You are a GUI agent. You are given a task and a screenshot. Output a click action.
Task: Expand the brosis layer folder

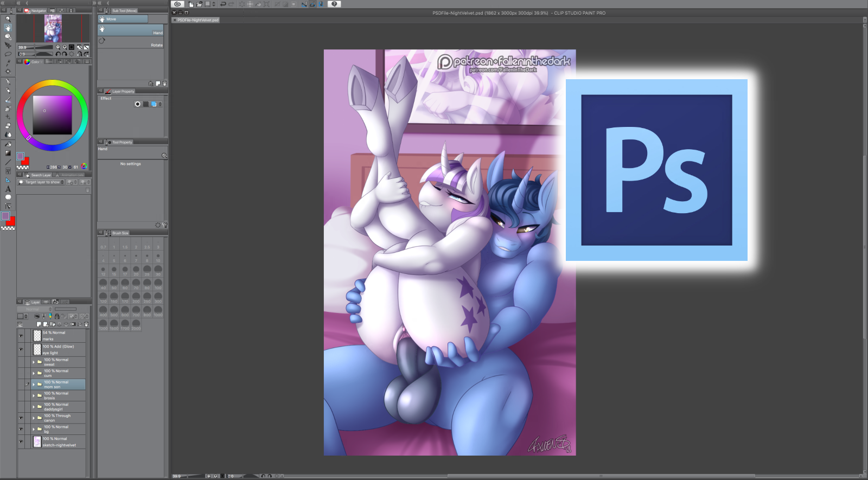point(34,395)
